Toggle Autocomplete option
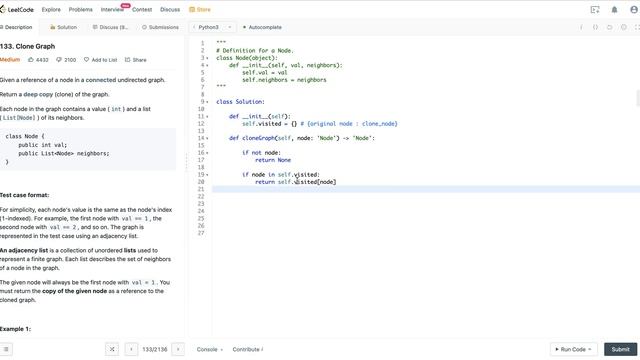Viewport: 640px width, 360px height. [x=262, y=27]
